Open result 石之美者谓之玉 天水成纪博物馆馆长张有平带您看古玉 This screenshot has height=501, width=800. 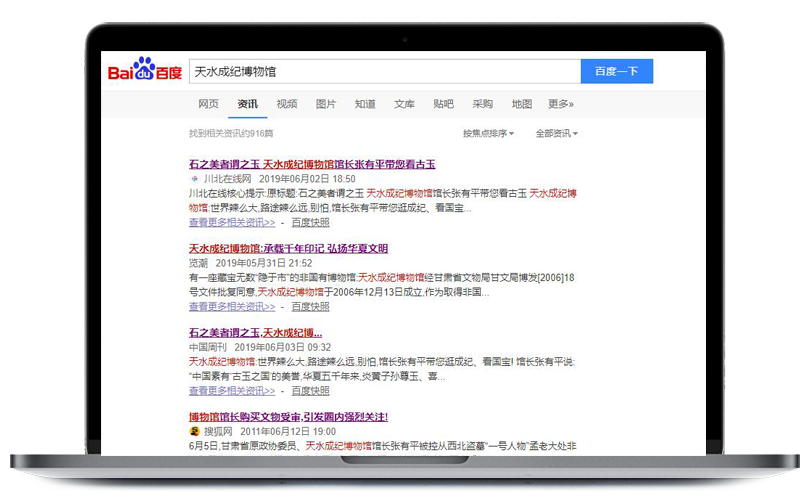(x=312, y=164)
